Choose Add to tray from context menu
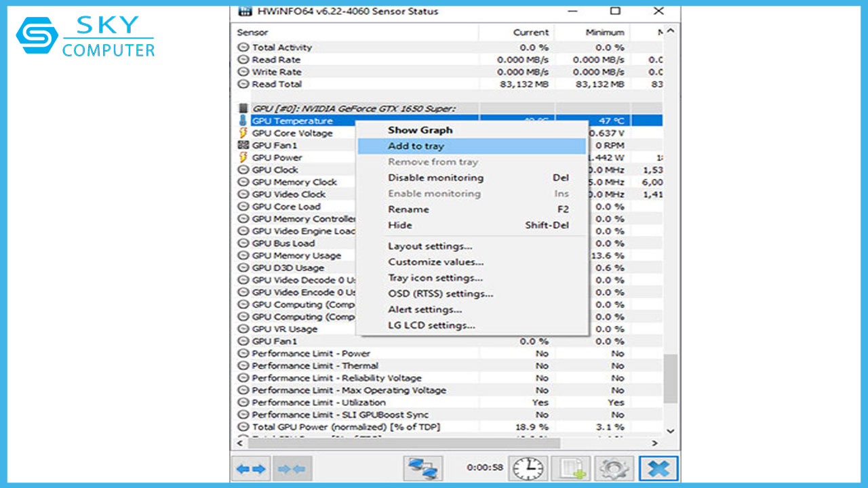868x488 pixels. coord(416,146)
